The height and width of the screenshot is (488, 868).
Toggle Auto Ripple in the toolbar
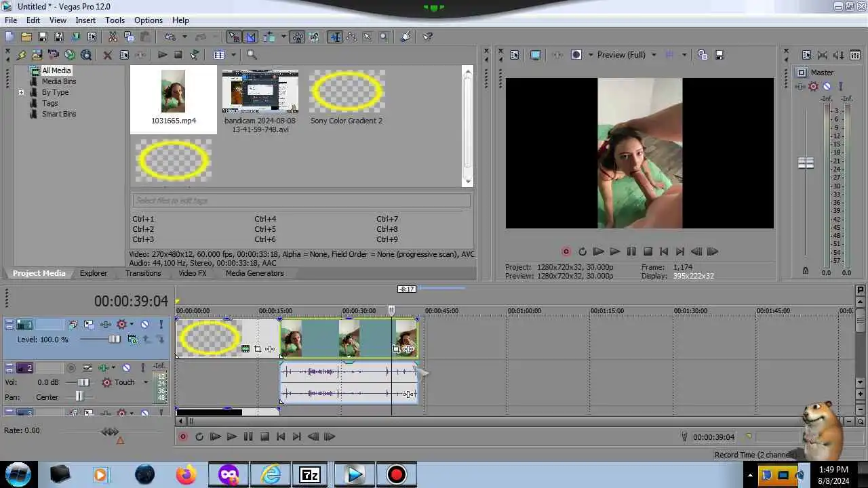coord(269,37)
